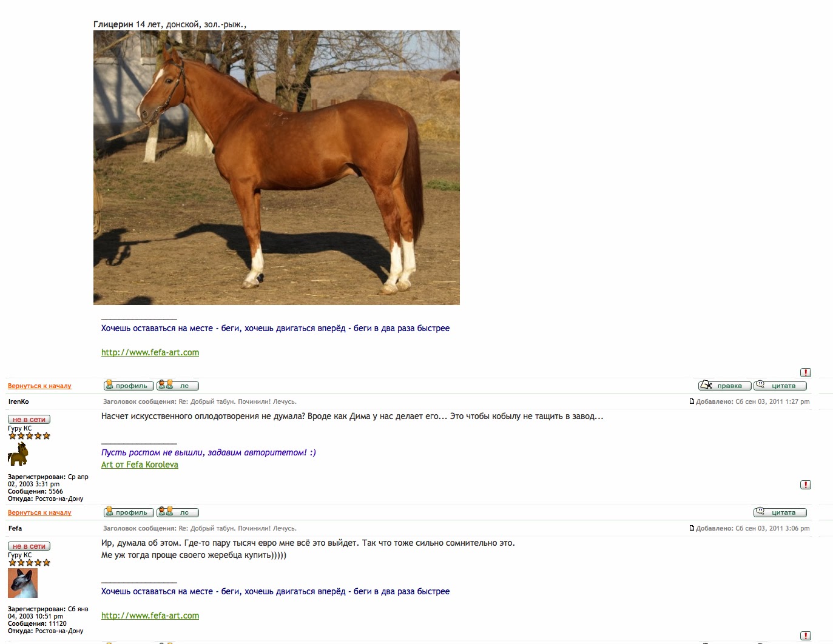Click the report icon in Fefa's bottom post
833x644 pixels.
[x=806, y=636]
